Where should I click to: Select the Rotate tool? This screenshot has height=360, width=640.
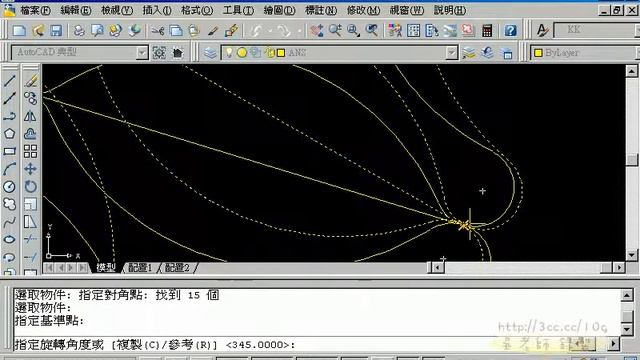(x=31, y=187)
